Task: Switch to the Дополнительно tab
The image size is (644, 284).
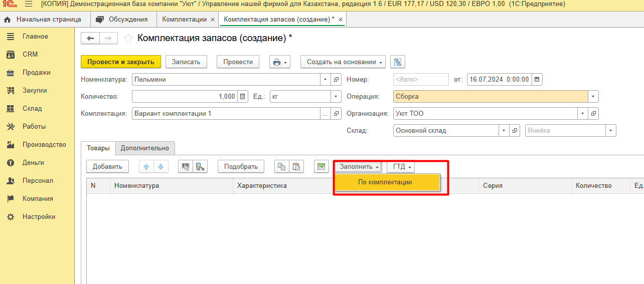Action: pos(145,148)
